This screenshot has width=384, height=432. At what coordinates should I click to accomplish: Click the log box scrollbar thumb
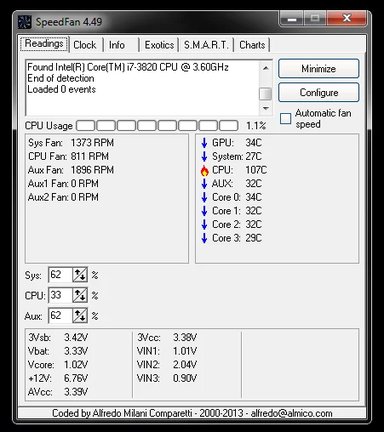265,94
